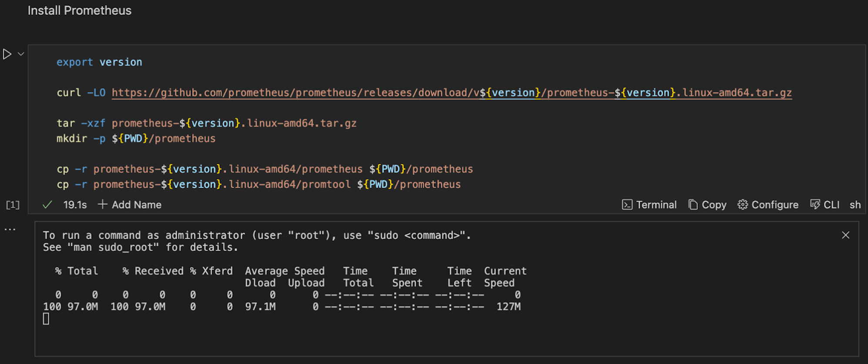Open the CLI option
This screenshot has height=364, width=868.
[825, 205]
